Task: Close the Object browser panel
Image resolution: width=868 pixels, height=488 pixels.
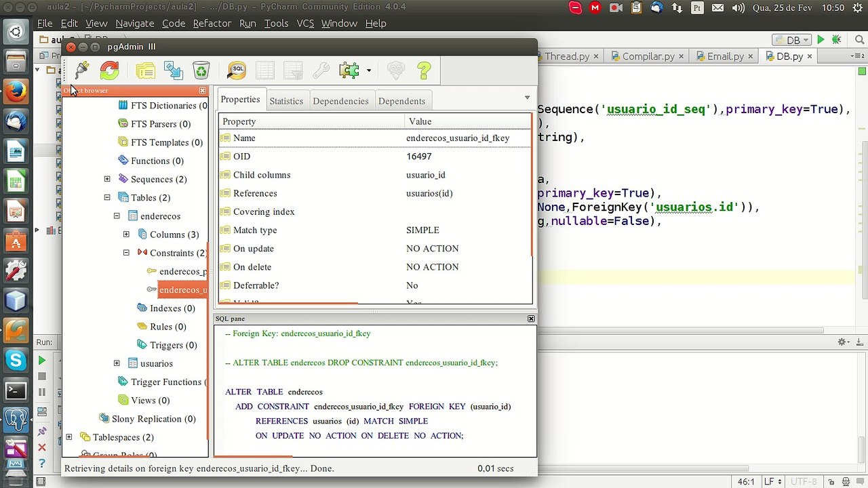Action: tap(202, 91)
